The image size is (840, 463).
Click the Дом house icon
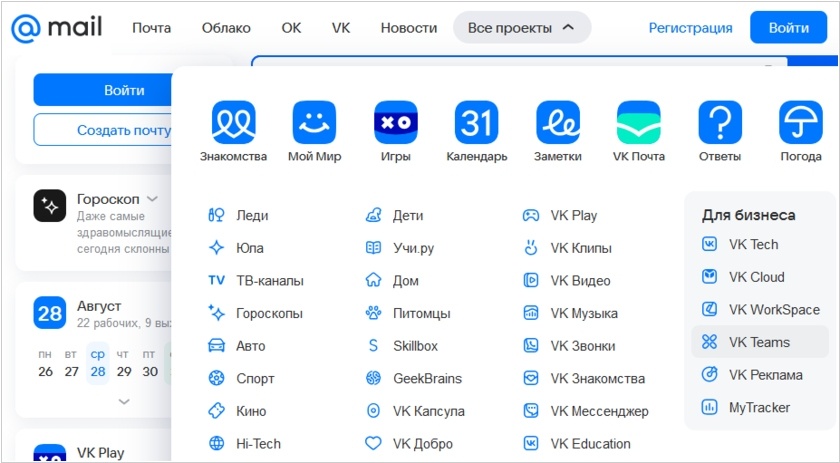[x=373, y=280]
